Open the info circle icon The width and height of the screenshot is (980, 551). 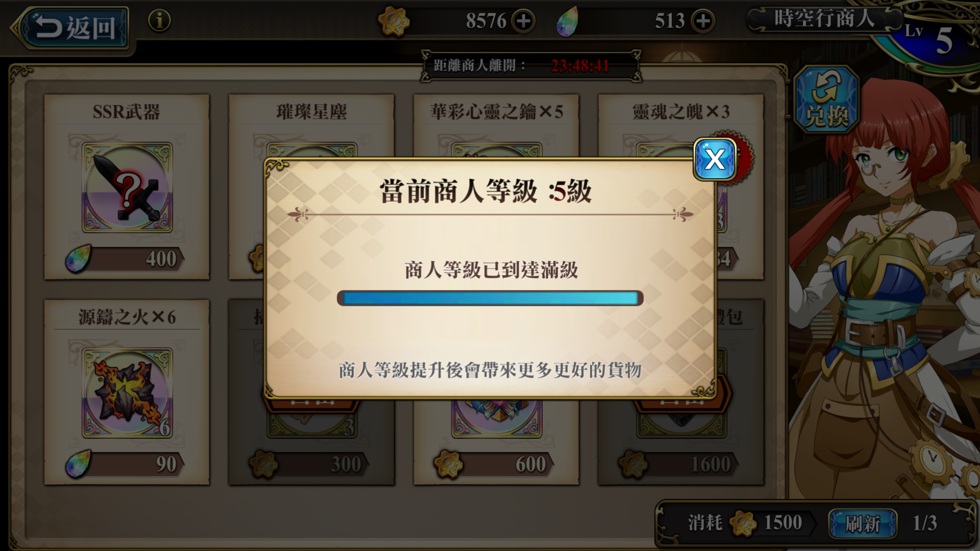[x=159, y=20]
